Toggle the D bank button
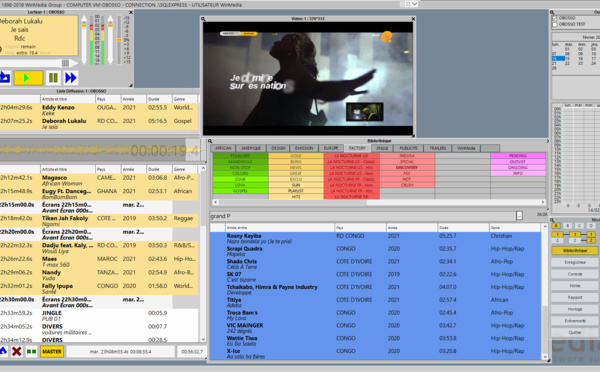Screen dimensions: 600x372 (591, 226)
